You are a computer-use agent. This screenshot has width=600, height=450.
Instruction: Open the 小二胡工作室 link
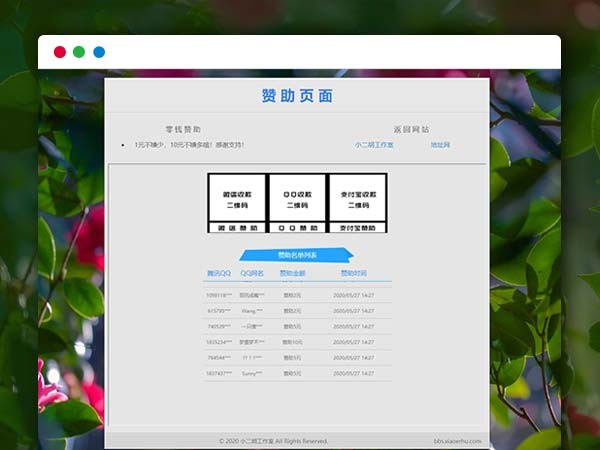coord(374,145)
